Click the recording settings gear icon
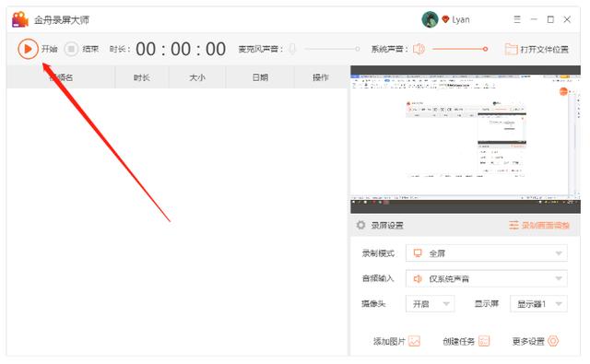 click(x=360, y=225)
